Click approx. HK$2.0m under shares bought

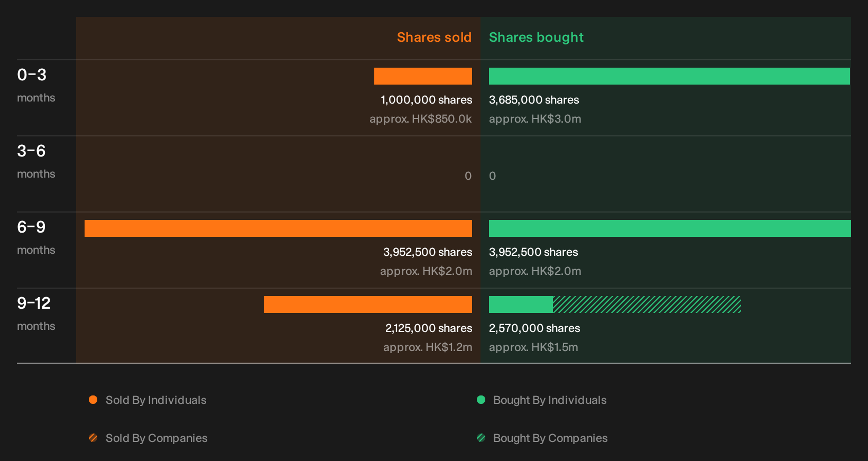click(x=535, y=271)
